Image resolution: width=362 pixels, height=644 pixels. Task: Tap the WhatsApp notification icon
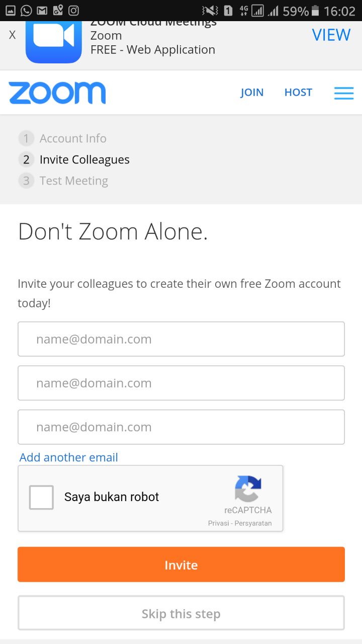[26, 10]
